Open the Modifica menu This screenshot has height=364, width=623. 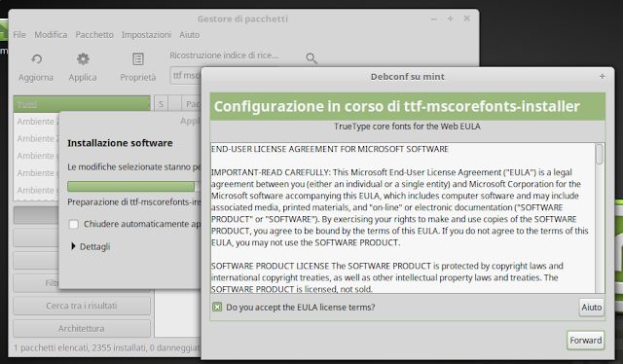pyautogui.click(x=51, y=35)
